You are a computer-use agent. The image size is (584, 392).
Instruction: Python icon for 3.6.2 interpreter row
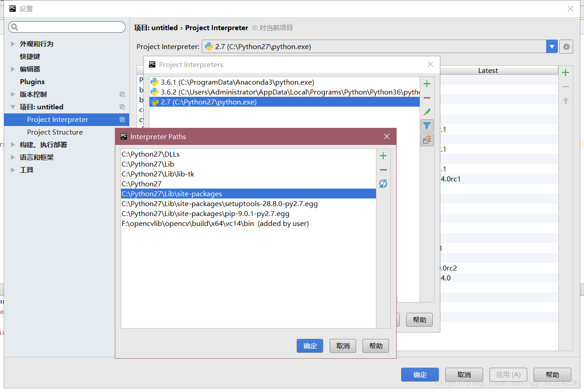pyautogui.click(x=154, y=92)
